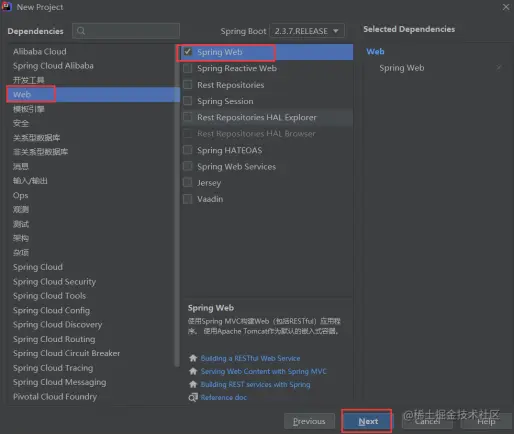
Task: Open Building REST services with Spring link
Action: [255, 384]
